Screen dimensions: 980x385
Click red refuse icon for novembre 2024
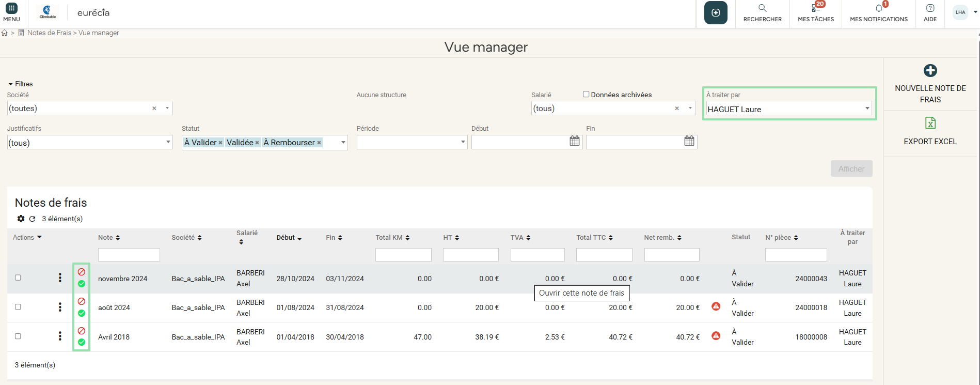82,272
